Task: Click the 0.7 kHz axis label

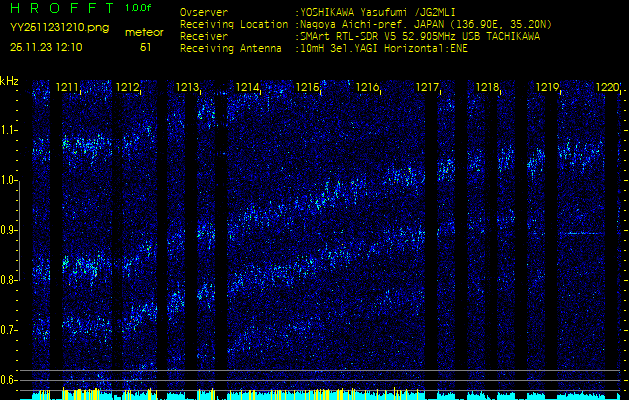Action: (x=7, y=330)
